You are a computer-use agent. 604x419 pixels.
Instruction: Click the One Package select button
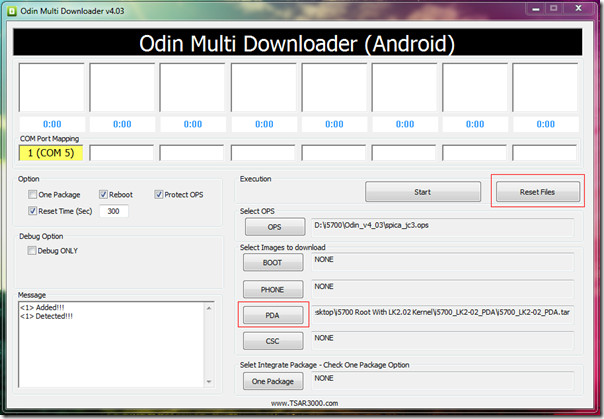tap(273, 381)
